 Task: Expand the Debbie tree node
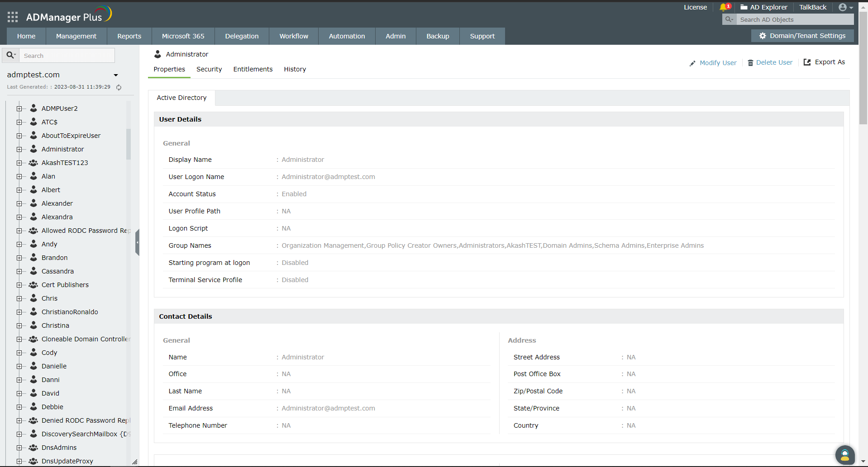pyautogui.click(x=19, y=407)
